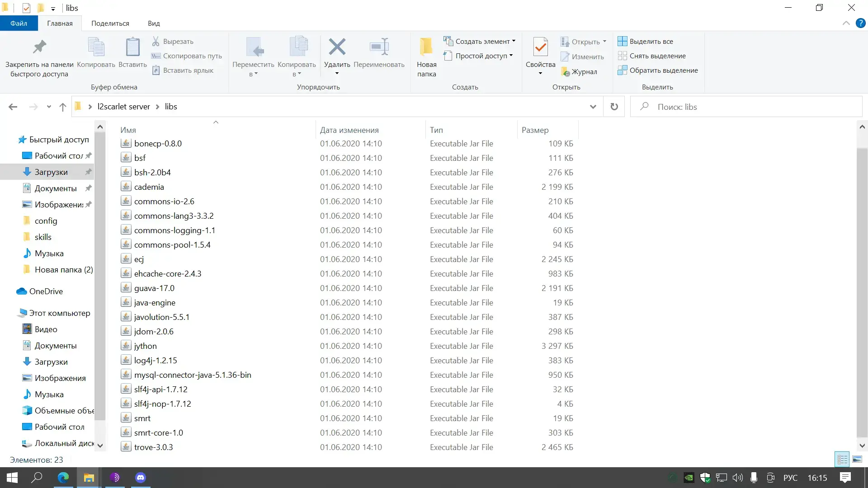Refresh the libs folder view
Viewport: 868px width, 488px height.
coord(614,107)
